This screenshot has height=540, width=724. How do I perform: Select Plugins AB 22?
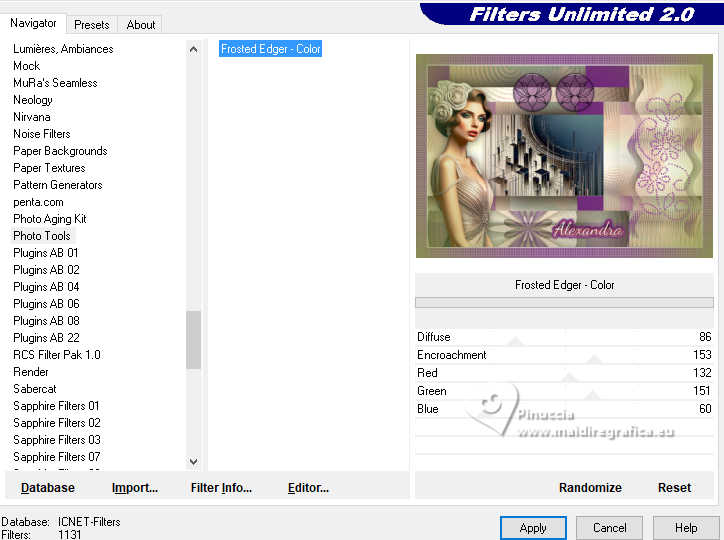tap(46, 338)
